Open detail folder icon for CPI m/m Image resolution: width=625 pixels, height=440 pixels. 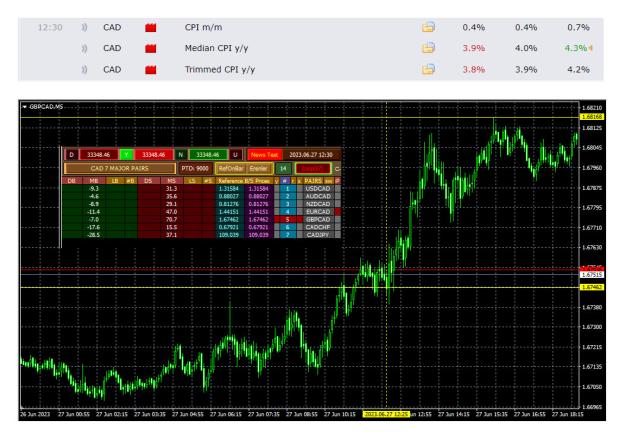click(x=428, y=27)
